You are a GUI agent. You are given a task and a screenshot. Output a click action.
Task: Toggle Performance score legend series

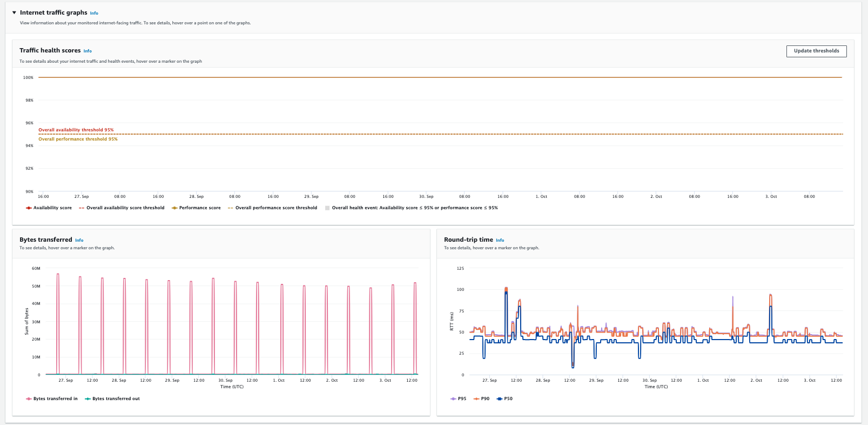point(199,208)
